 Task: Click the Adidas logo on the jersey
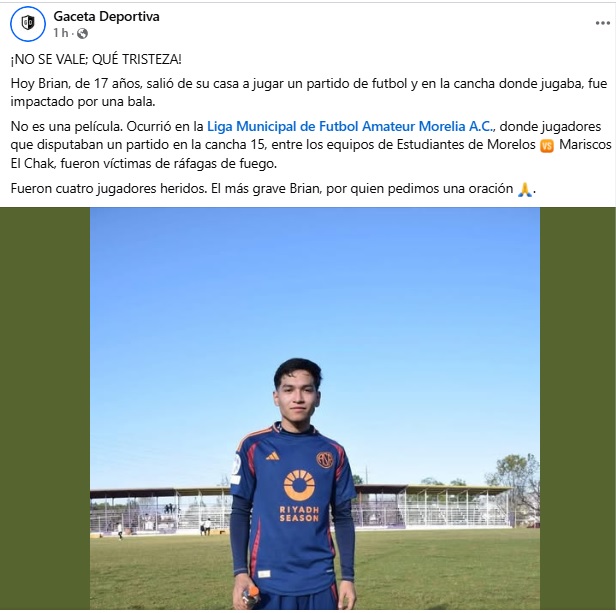(x=272, y=456)
